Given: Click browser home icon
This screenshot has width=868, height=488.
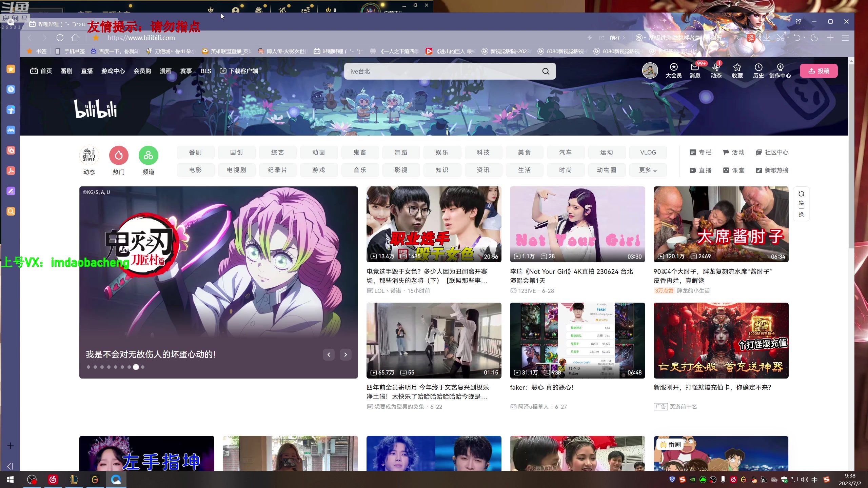Looking at the screenshot, I should [x=75, y=38].
